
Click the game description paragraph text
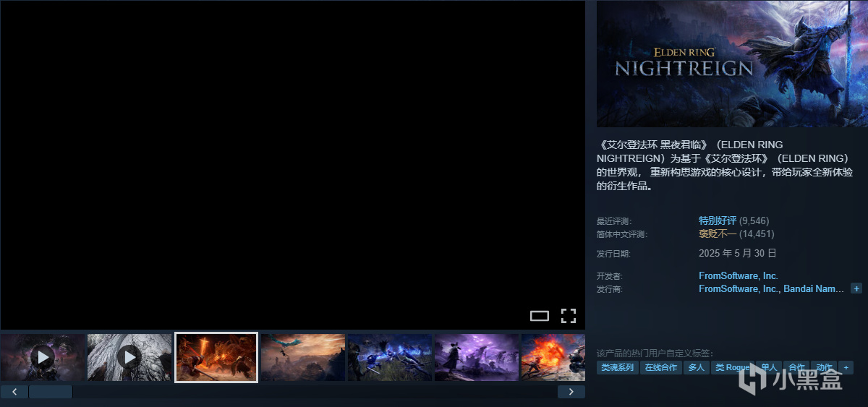click(x=726, y=166)
